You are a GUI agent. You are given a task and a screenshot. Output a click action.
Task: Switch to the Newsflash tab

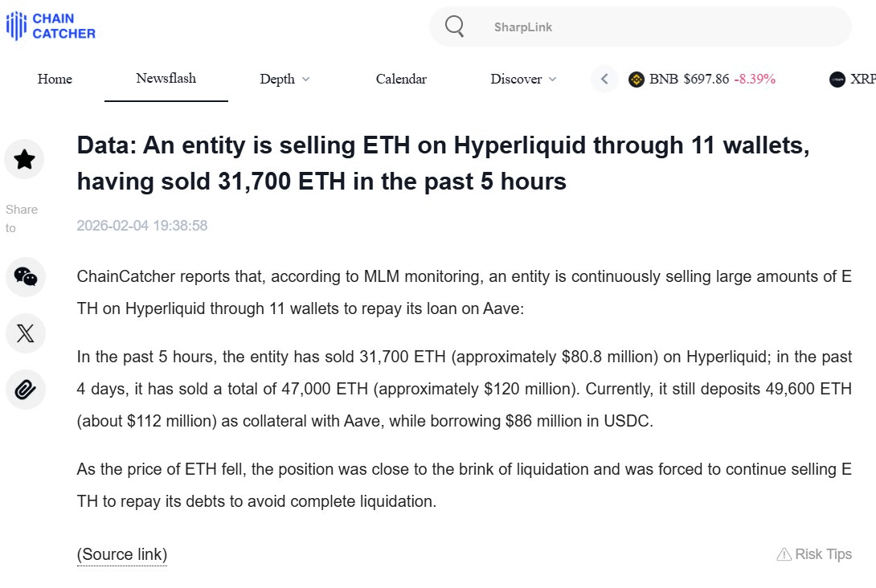click(x=166, y=78)
